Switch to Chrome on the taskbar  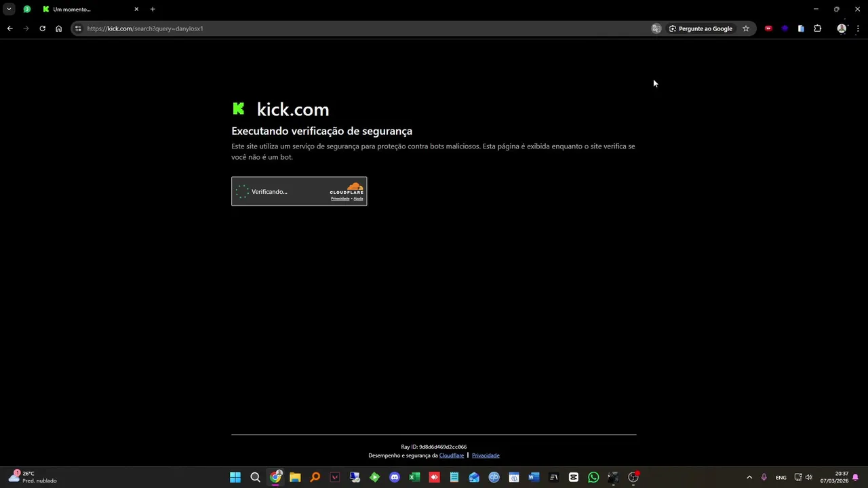tap(275, 477)
